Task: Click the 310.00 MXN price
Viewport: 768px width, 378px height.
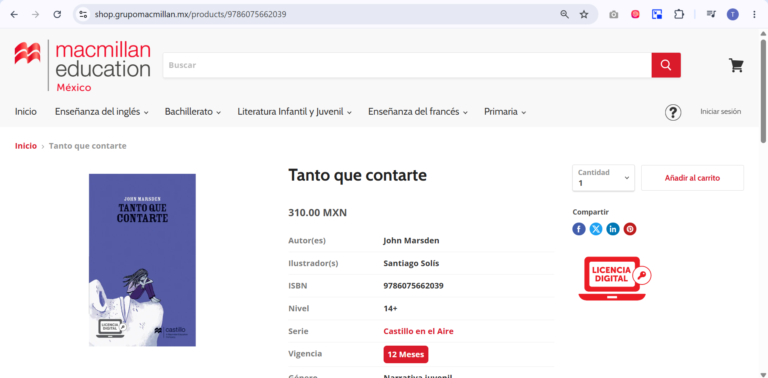Action: tap(317, 213)
